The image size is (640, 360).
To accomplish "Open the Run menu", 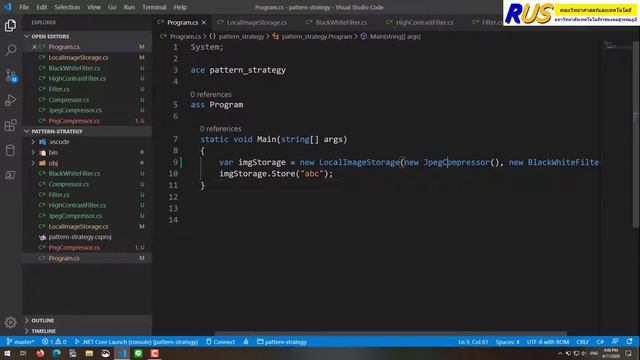I will pyautogui.click(x=129, y=7).
